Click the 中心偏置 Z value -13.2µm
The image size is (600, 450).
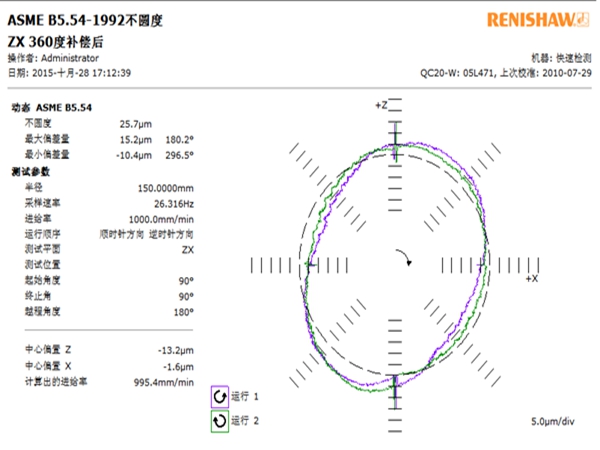pyautogui.click(x=176, y=351)
